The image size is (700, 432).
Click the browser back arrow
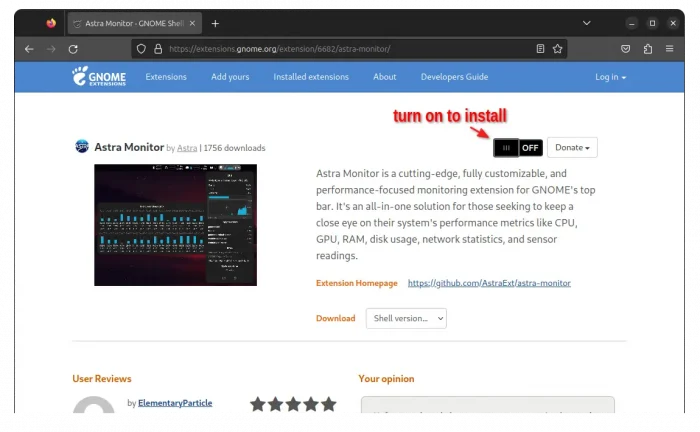click(29, 48)
